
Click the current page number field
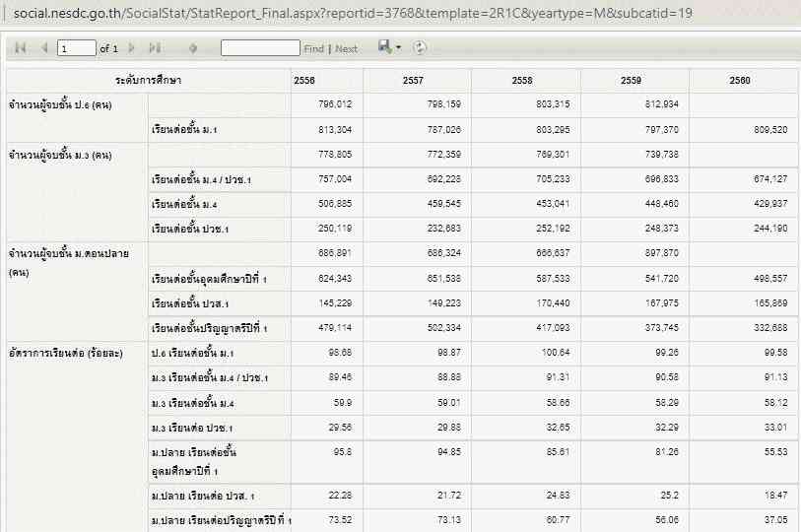pos(76,48)
